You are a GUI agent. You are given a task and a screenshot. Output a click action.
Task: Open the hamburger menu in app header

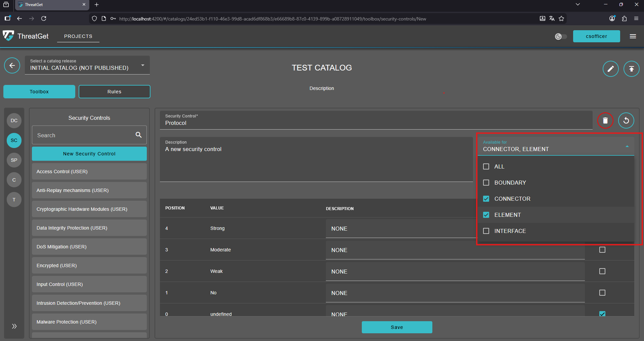(633, 36)
